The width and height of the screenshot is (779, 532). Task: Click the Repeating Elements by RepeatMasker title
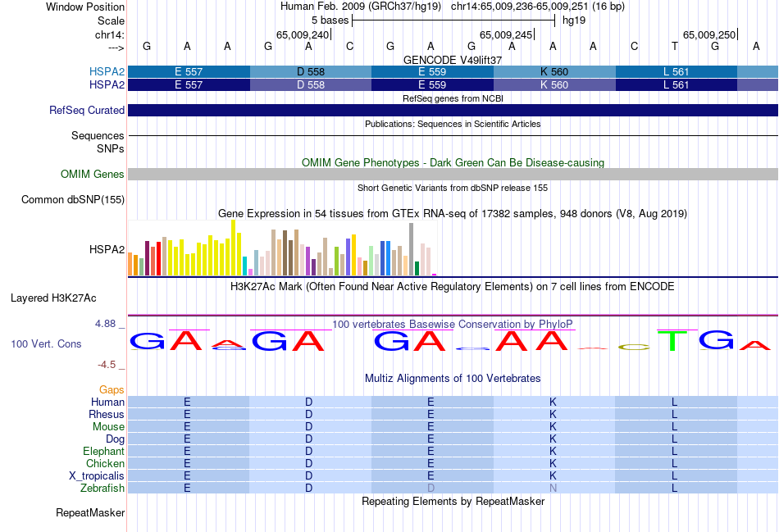[453, 501]
